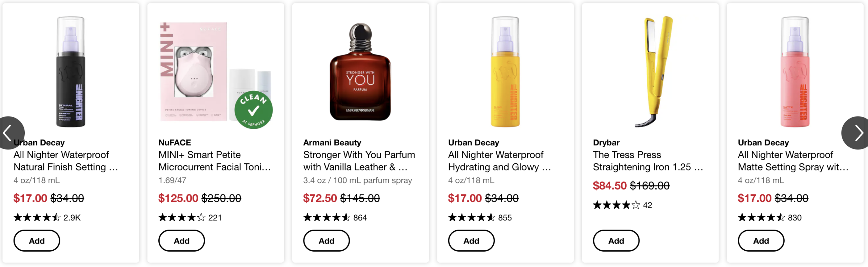The width and height of the screenshot is (868, 267).
Task: Add Matte Setting Spray to basket
Action: pos(761,241)
